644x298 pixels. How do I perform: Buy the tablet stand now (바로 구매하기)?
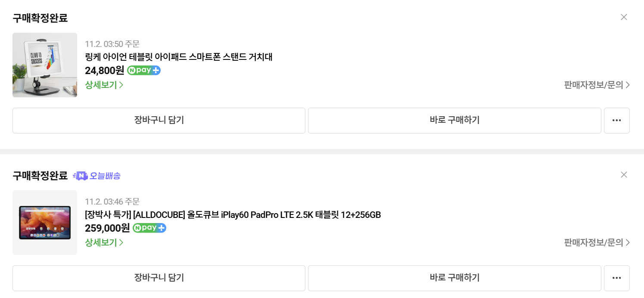454,121
